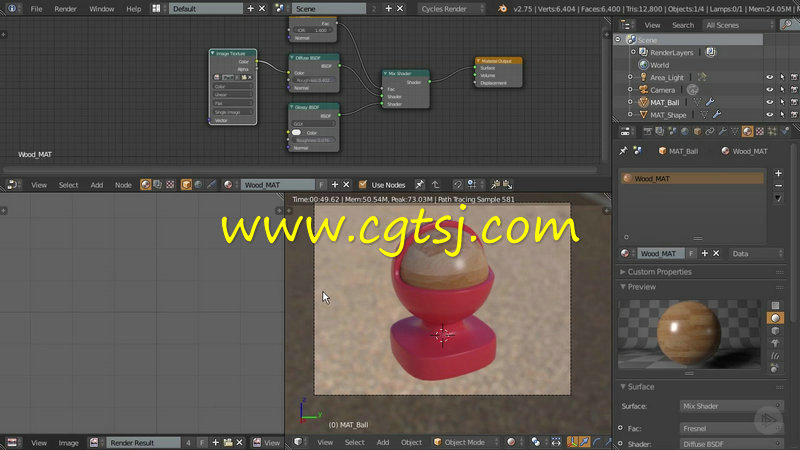Select the Physics properties tab icon
The width and height of the screenshot is (800, 450).
pos(785,132)
